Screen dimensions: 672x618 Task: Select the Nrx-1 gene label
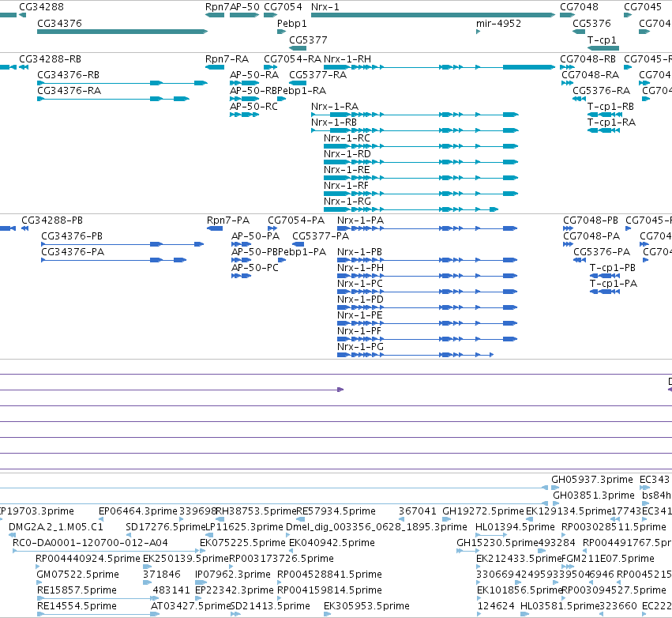coord(325,7)
